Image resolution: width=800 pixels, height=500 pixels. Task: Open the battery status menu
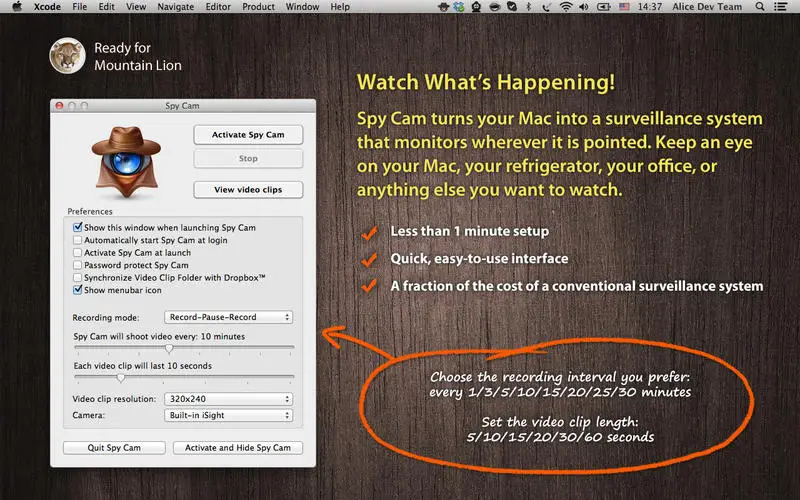604,7
